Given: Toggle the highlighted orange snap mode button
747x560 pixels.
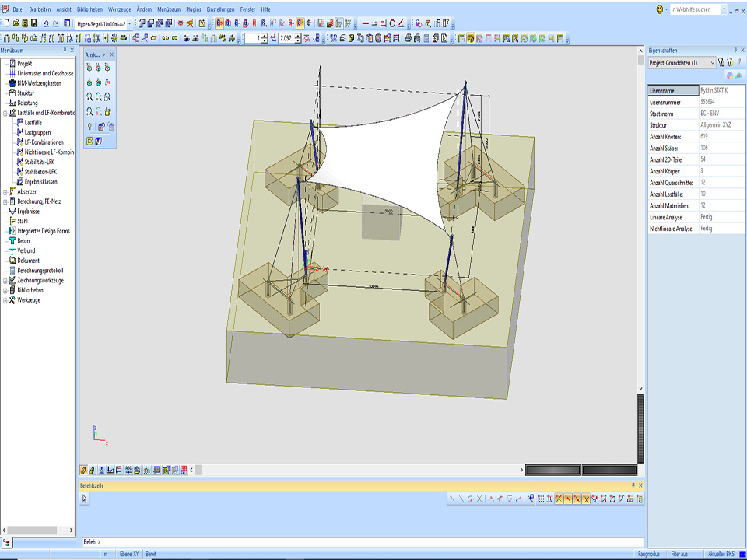Looking at the screenshot, I should (559, 499).
